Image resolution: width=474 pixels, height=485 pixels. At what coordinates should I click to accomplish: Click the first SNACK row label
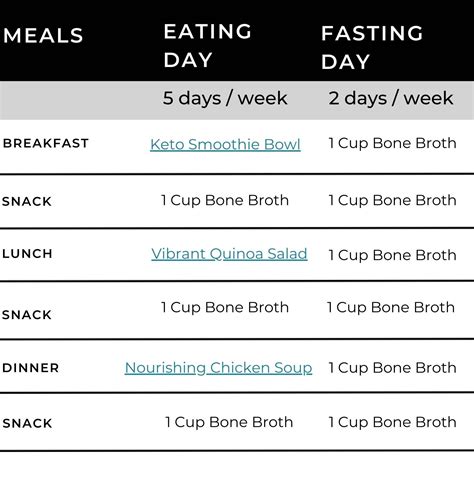27,201
